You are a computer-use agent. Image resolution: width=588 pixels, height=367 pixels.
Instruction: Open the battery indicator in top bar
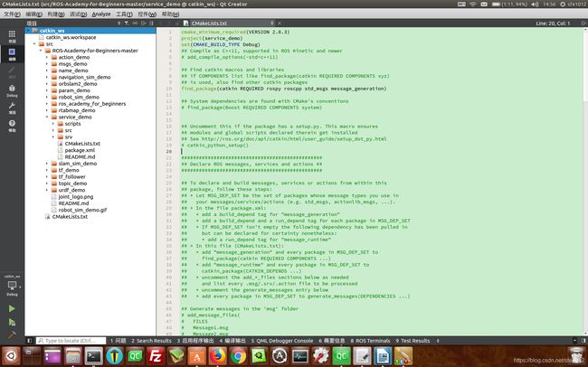coord(509,5)
